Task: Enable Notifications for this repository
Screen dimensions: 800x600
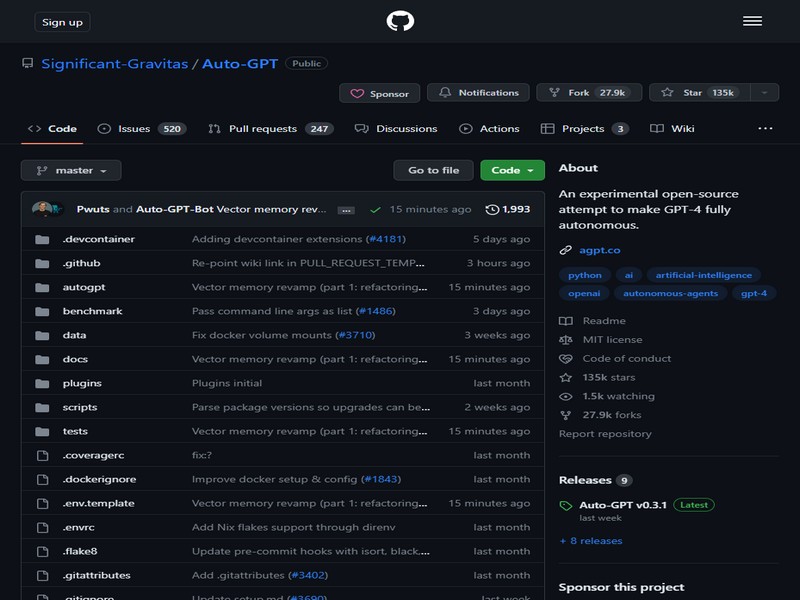Action: click(477, 91)
